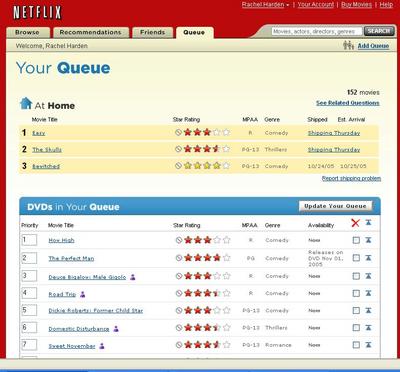The height and width of the screenshot is (372, 400).
Task: Tick the remove checkbox for Road Trip
Action: coord(356,293)
